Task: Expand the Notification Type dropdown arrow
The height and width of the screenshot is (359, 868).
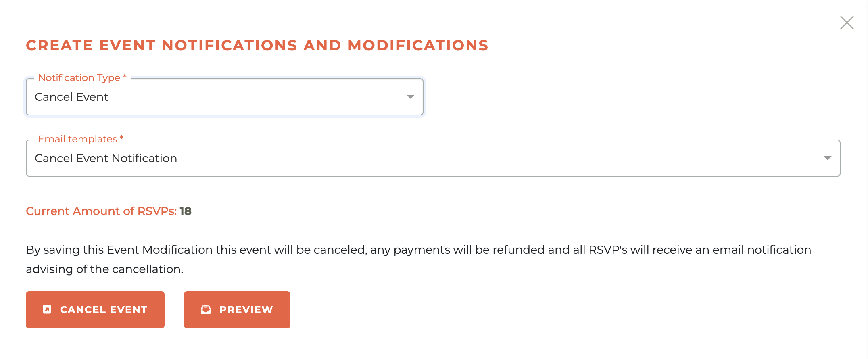Action: [410, 97]
